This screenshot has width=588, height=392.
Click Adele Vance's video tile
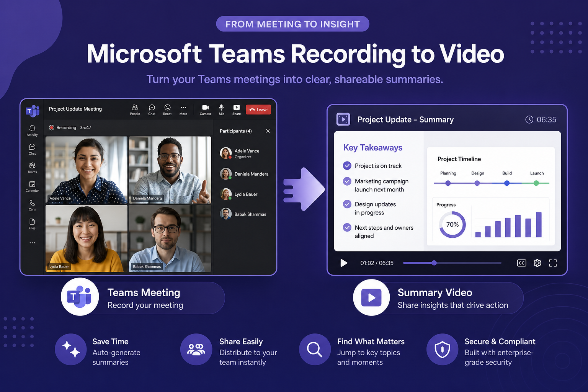87,170
